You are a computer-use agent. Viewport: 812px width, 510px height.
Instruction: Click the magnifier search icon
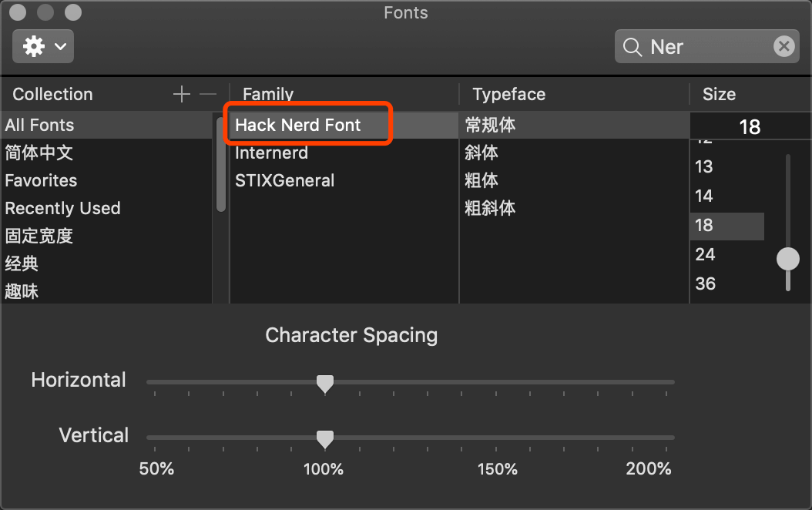tap(632, 47)
